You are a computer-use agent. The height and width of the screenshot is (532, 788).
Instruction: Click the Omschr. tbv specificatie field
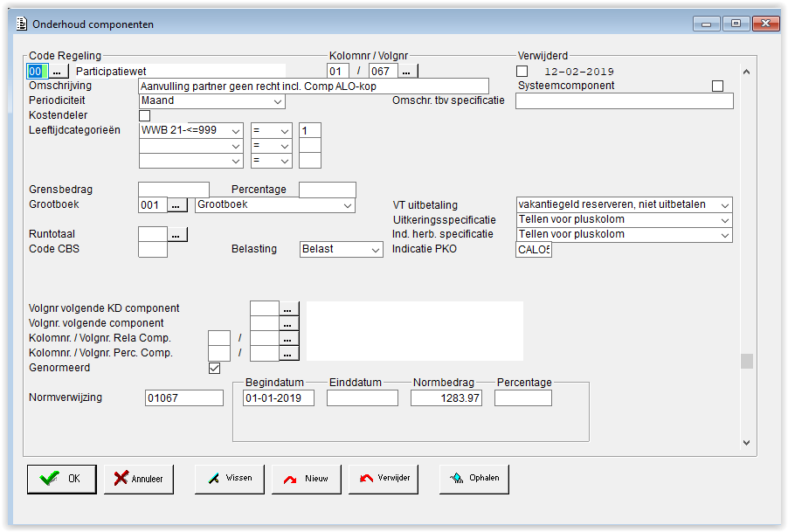pyautogui.click(x=624, y=101)
